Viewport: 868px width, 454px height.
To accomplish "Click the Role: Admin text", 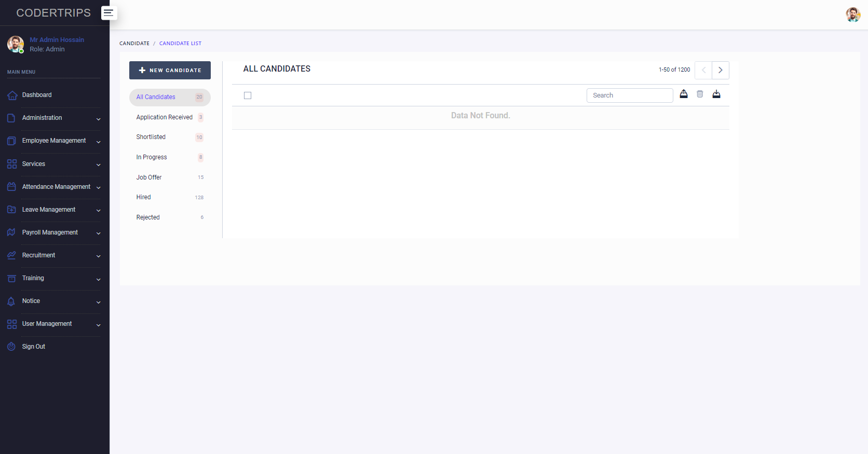I will tap(47, 49).
